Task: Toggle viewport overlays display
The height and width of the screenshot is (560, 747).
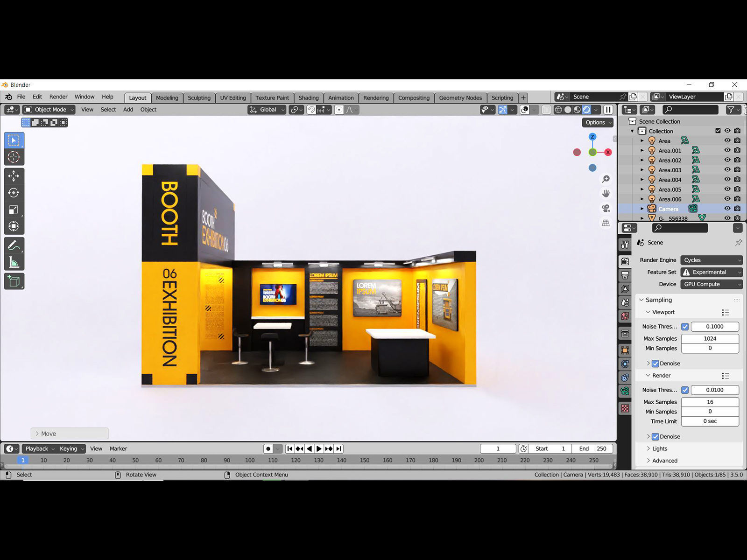Action: click(525, 110)
